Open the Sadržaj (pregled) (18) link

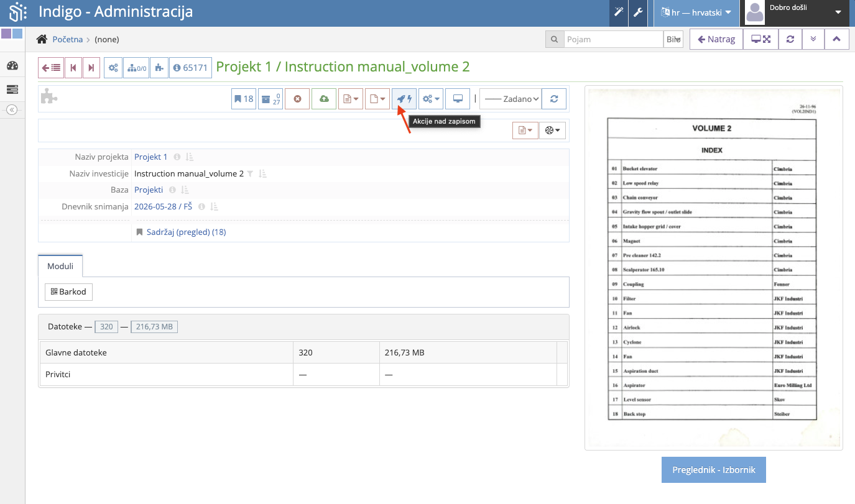click(x=186, y=232)
